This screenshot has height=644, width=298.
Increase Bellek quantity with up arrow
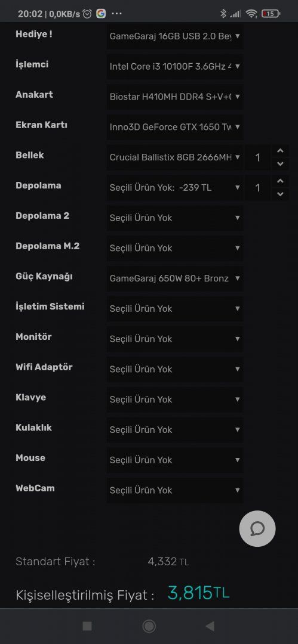(x=280, y=151)
